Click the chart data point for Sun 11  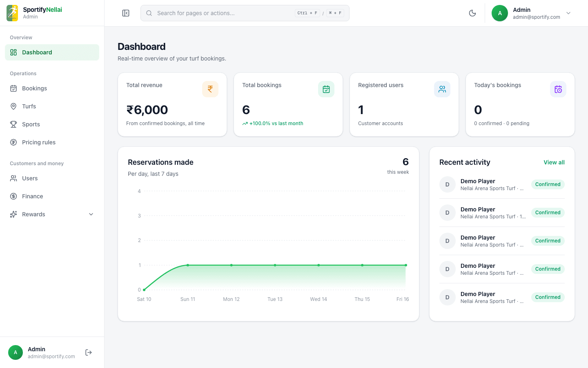coord(188,265)
